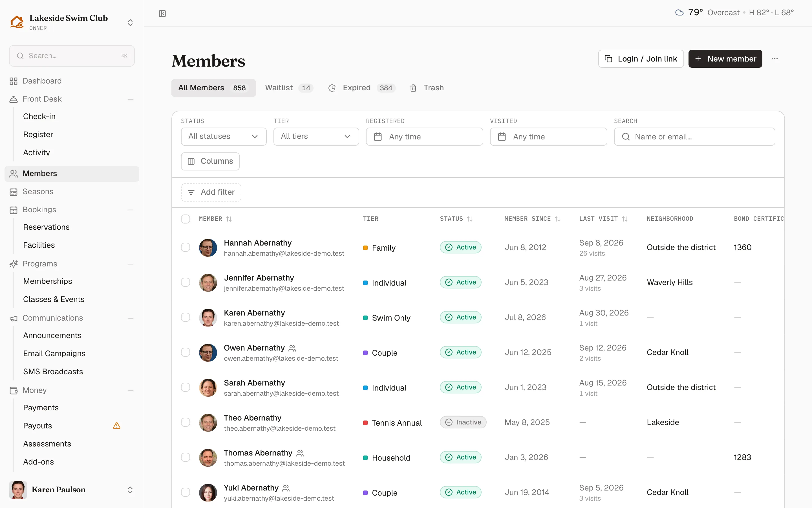This screenshot has width=812, height=508.
Task: Click the Name or email search field
Action: pyautogui.click(x=694, y=136)
